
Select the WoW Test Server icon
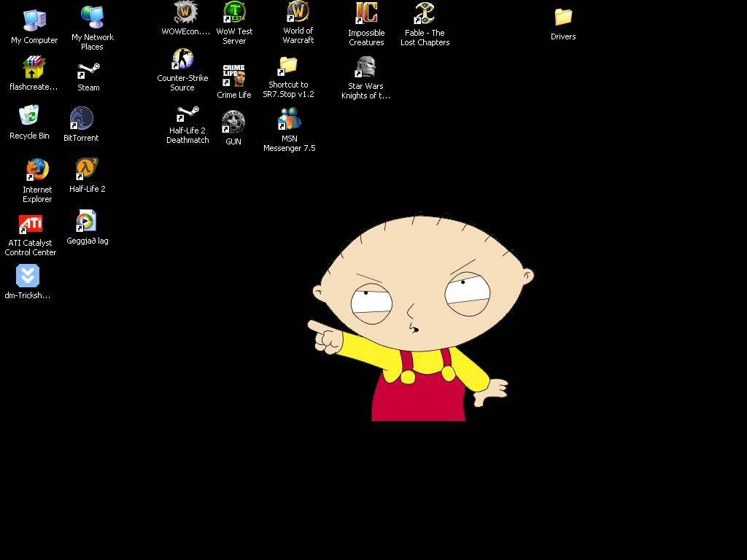234,12
